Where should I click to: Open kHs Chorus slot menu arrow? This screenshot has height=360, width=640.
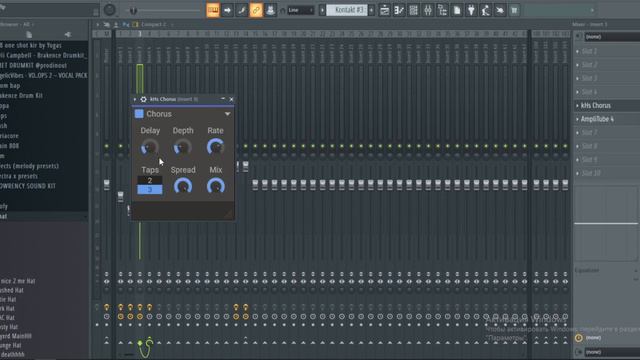pyautogui.click(x=578, y=106)
